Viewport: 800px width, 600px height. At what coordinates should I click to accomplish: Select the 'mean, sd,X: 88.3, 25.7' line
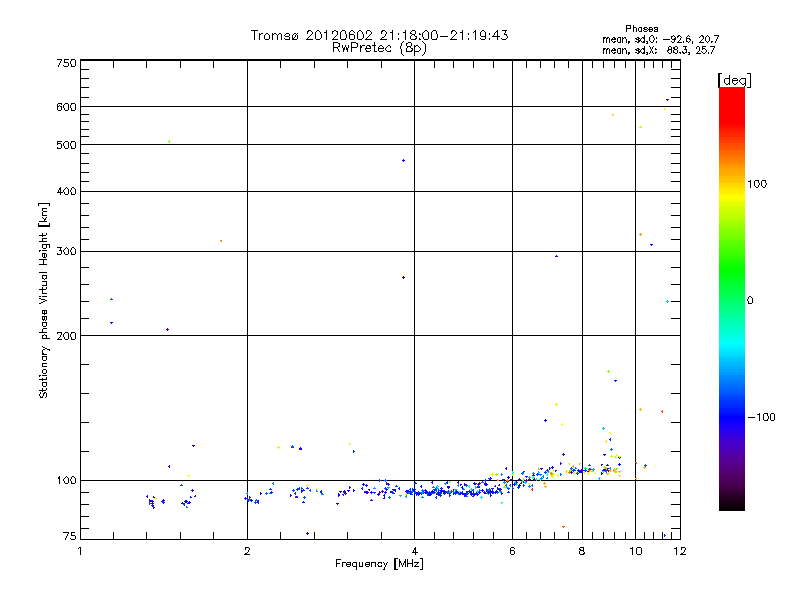click(659, 50)
